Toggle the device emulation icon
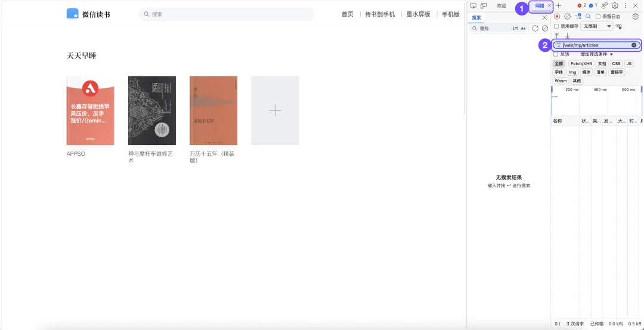Image resolution: width=644 pixels, height=330 pixels. tap(484, 6)
